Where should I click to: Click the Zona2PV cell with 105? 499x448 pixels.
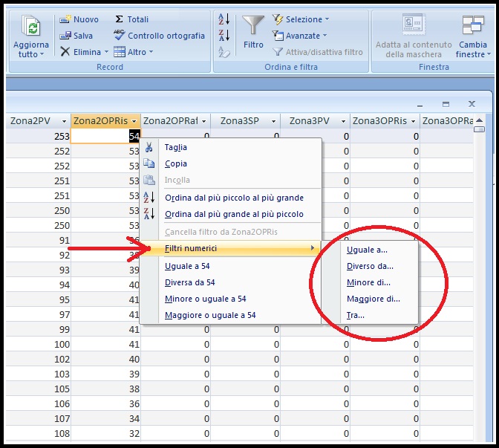[x=38, y=389]
